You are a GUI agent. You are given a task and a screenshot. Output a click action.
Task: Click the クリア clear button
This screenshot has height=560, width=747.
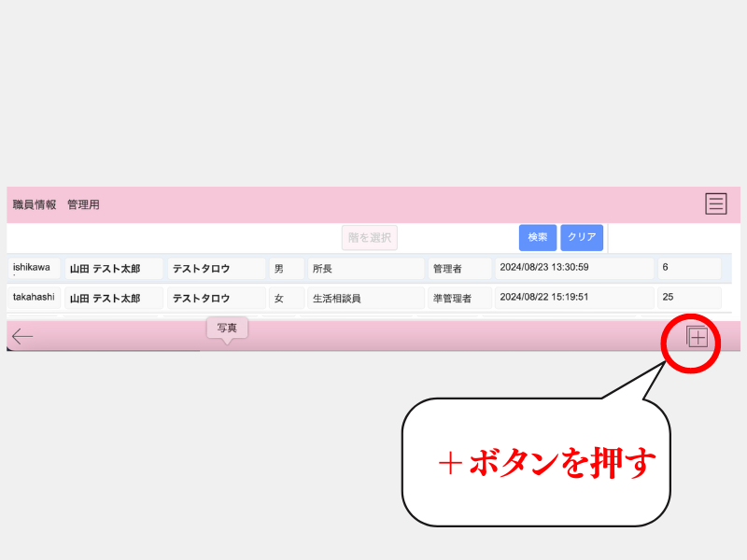pos(582,238)
